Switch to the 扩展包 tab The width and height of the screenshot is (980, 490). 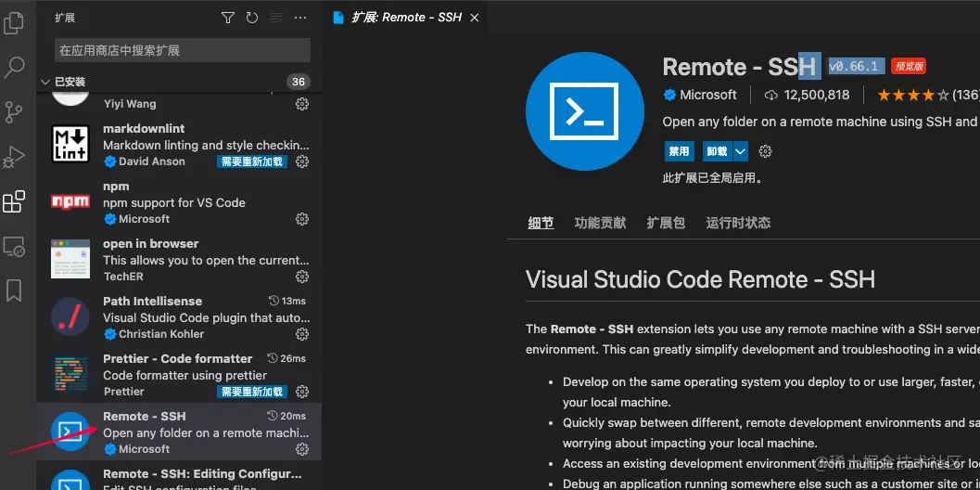(x=666, y=223)
